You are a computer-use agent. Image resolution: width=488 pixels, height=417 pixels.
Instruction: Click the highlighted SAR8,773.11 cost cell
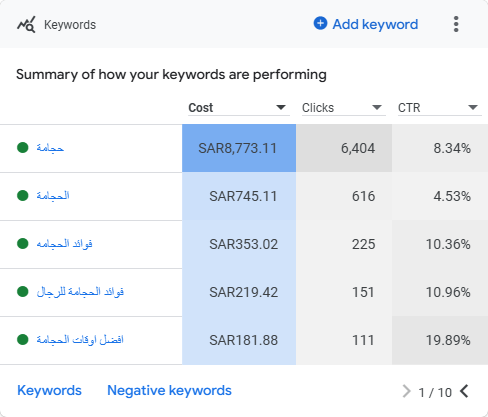[x=239, y=148]
